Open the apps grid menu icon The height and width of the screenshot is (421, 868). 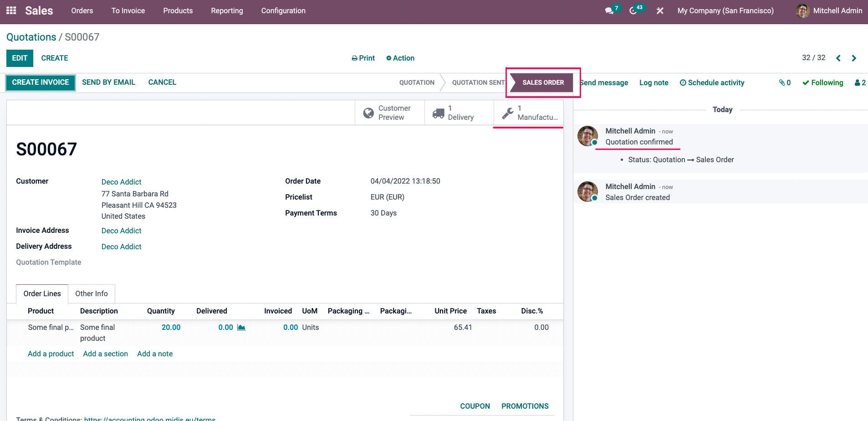pyautogui.click(x=11, y=10)
